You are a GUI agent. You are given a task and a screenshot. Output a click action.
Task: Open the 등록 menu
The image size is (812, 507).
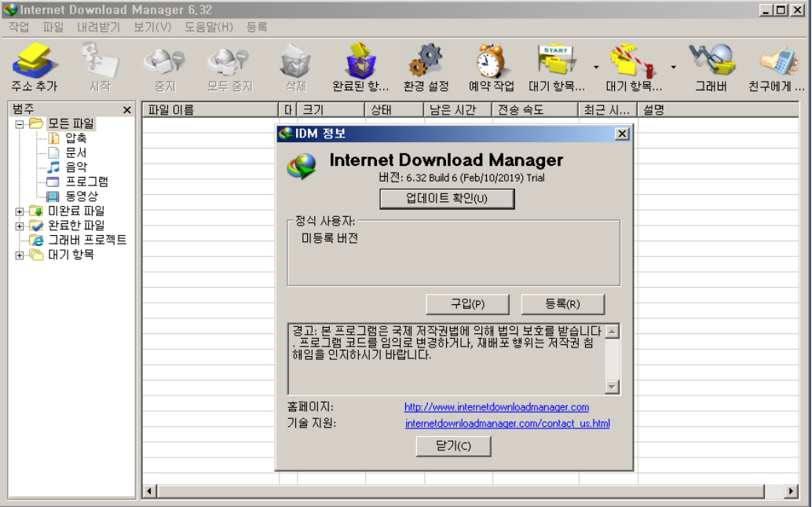[257, 27]
